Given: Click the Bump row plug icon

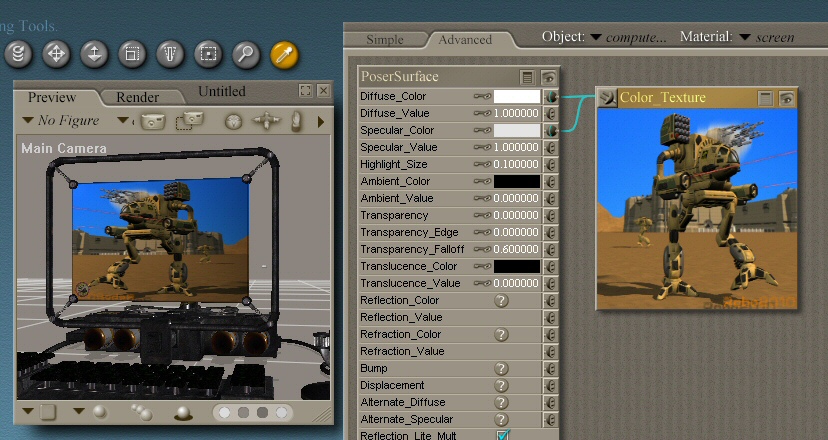Looking at the screenshot, I should 551,368.
